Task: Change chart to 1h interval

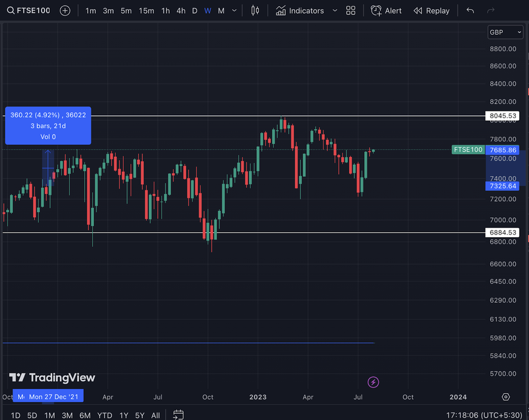Action: pos(166,11)
